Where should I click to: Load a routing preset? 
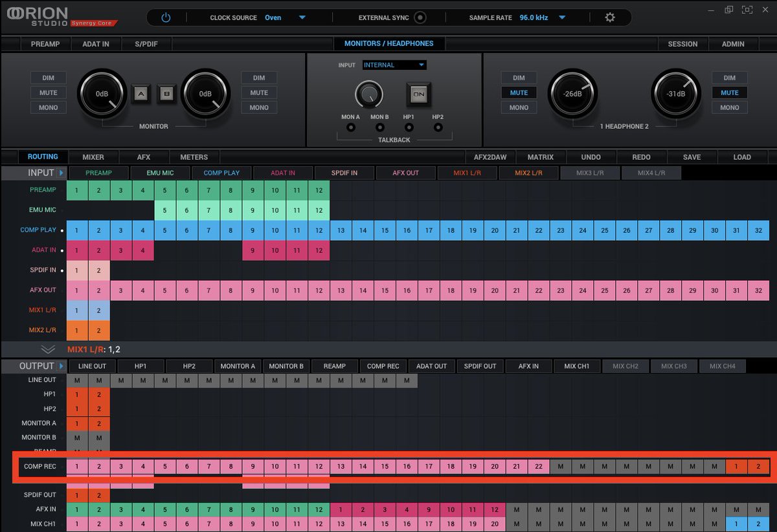click(742, 157)
